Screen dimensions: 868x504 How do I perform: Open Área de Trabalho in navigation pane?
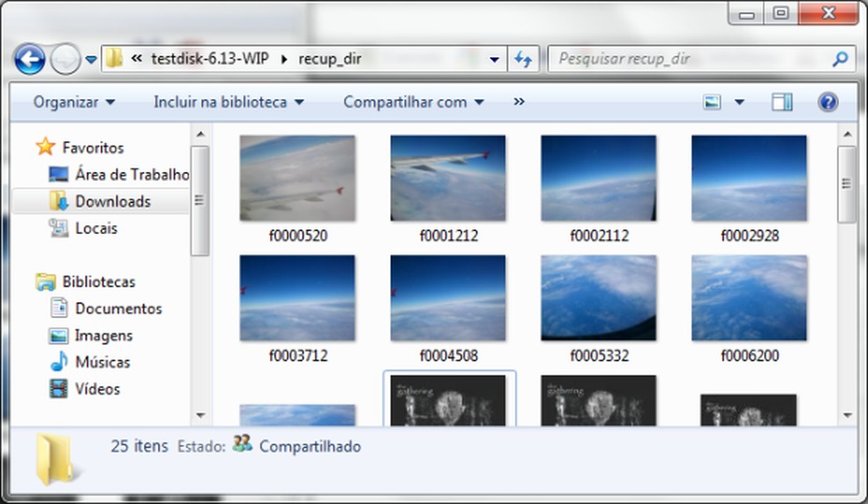pos(132,175)
